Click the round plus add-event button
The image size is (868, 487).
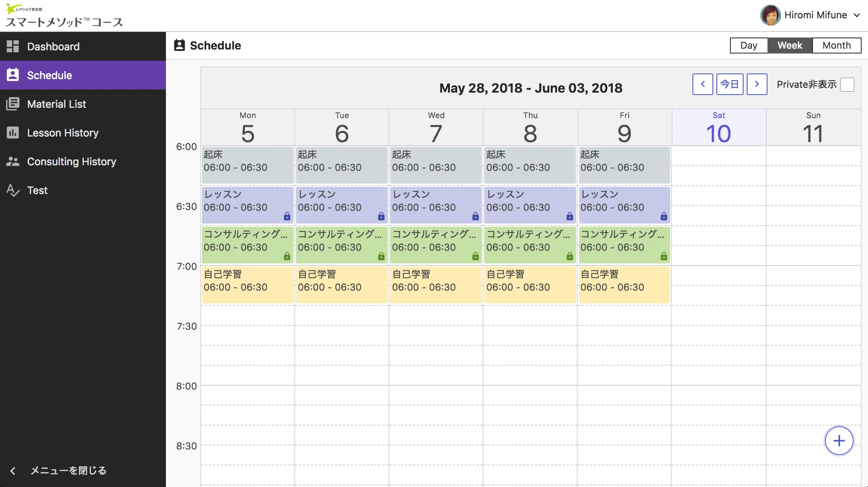pyautogui.click(x=839, y=441)
